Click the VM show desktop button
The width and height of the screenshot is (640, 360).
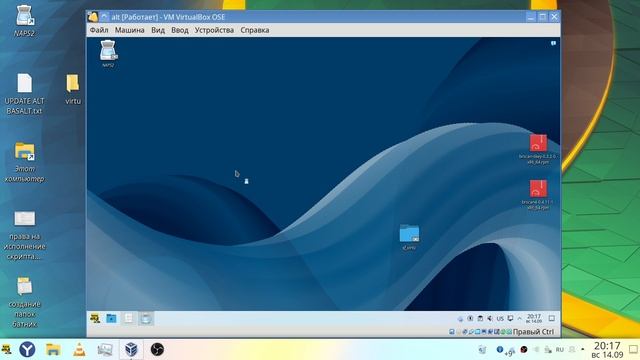[x=551, y=318]
